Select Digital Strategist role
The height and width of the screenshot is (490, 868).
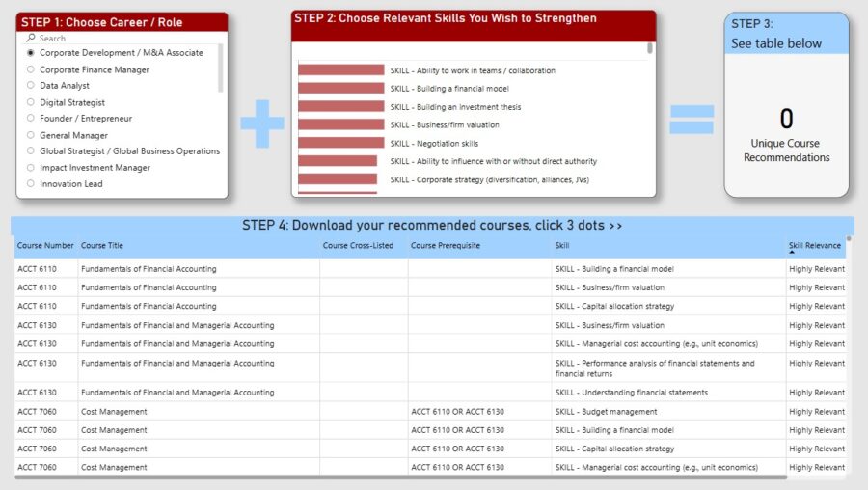[x=66, y=102]
